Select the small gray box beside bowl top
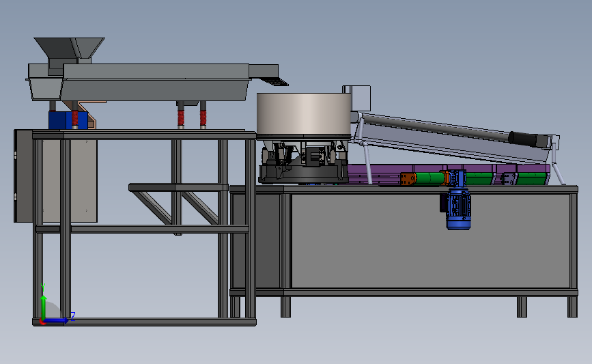The height and width of the screenshot is (364, 592). [x=361, y=98]
